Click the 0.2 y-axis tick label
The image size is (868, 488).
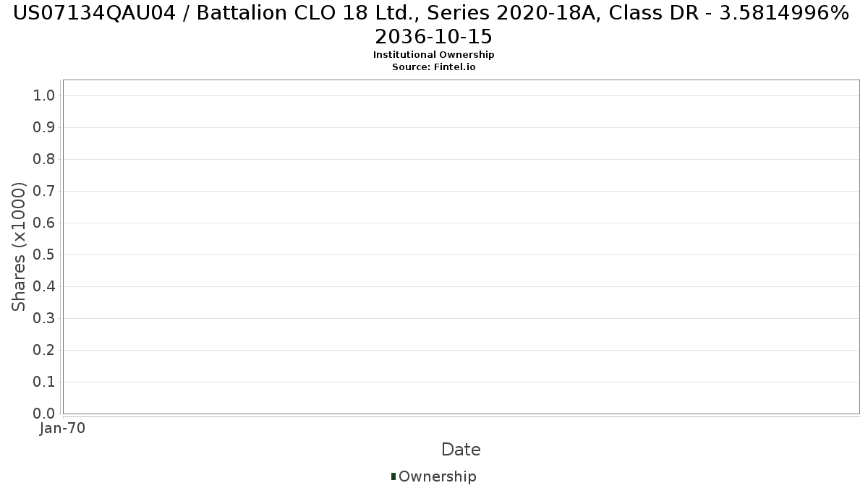pyautogui.click(x=44, y=351)
